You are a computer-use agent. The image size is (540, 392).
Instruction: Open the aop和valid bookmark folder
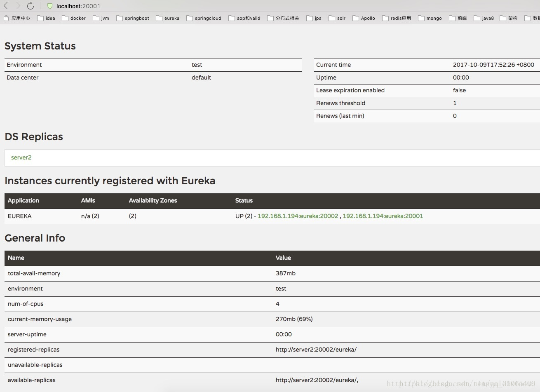click(244, 18)
